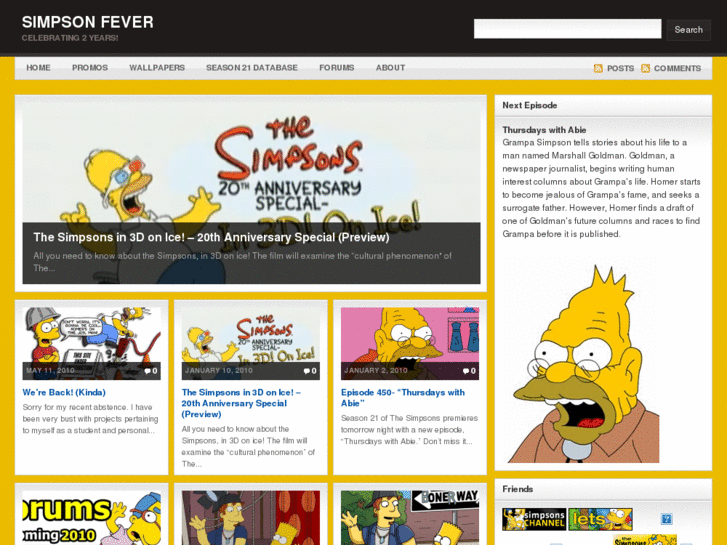Subscribe via the Comments feed link

[x=677, y=68]
